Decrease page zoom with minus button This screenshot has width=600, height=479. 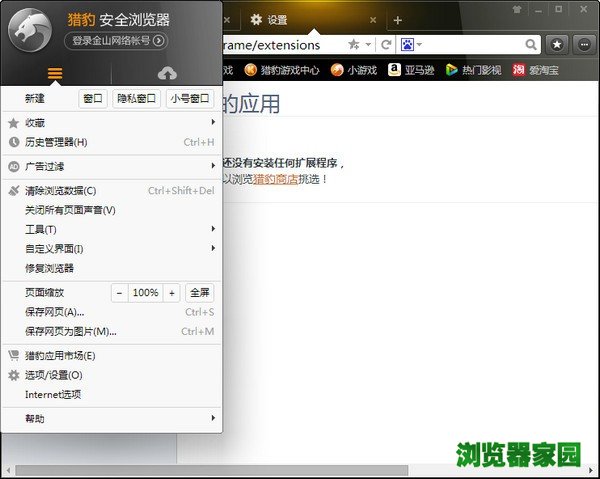tap(119, 293)
